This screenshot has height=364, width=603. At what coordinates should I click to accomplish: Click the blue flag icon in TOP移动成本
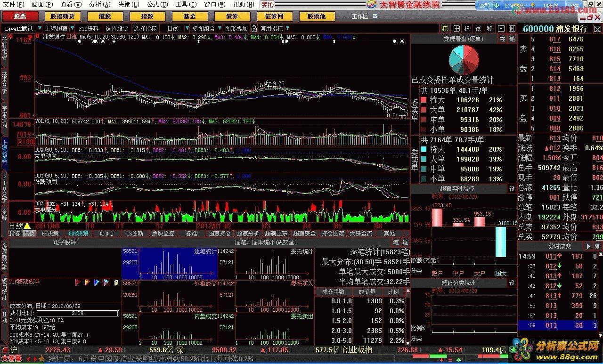[x=97, y=283]
